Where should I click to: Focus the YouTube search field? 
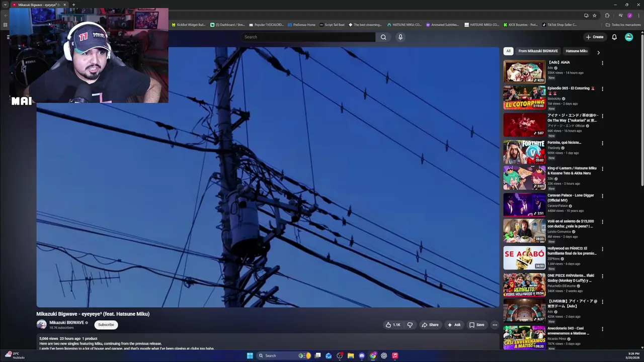point(308,37)
